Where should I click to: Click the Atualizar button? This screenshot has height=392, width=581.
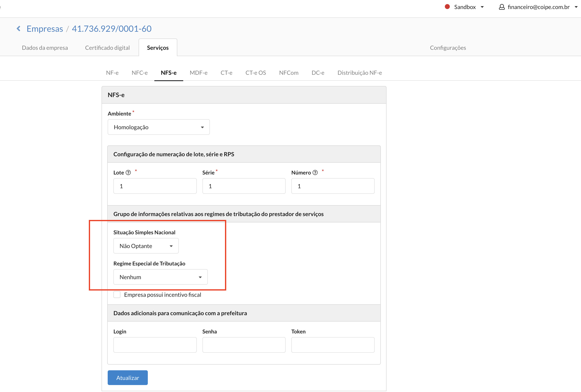pyautogui.click(x=128, y=377)
